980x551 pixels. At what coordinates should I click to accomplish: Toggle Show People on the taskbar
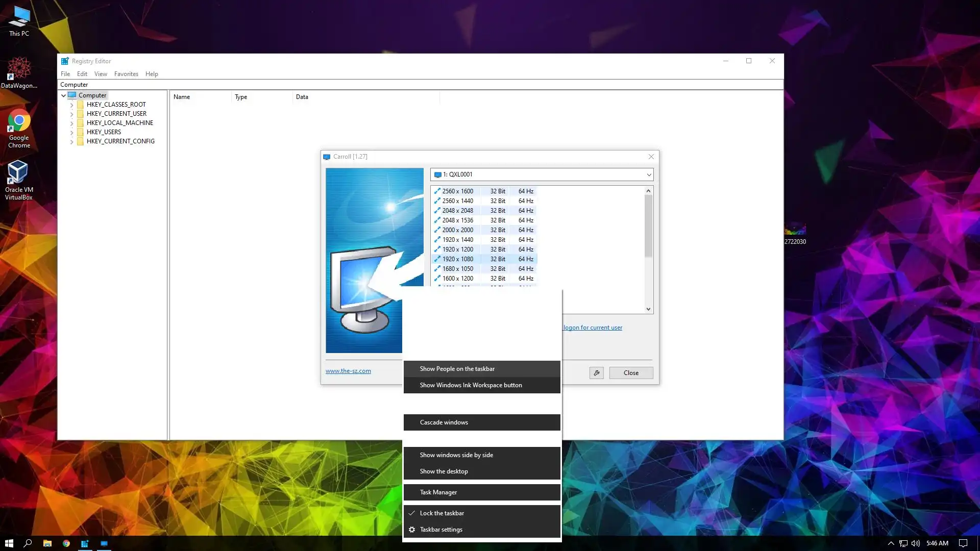click(x=457, y=369)
